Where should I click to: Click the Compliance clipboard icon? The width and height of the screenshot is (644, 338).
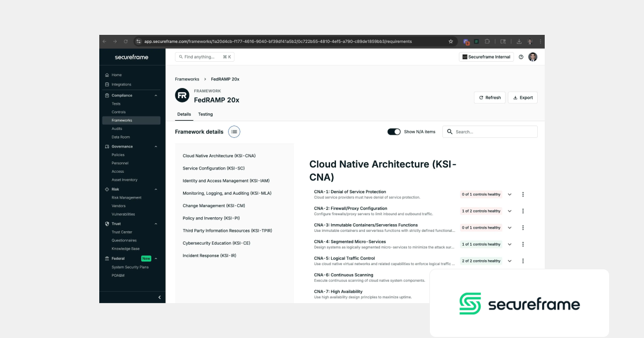(107, 95)
